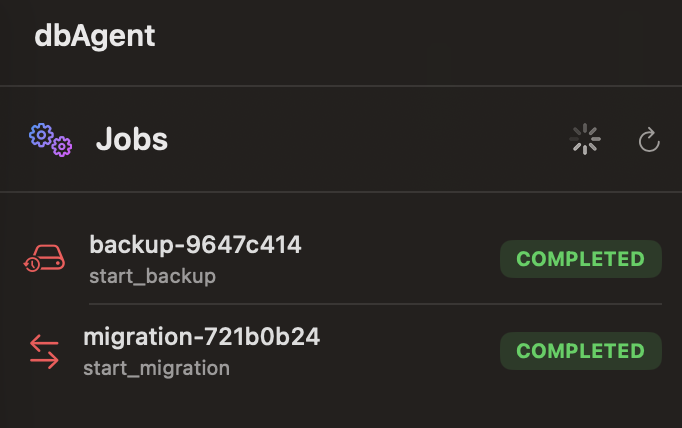This screenshot has height=428, width=682.
Task: Click the small purple gear in Jobs icon
Action: (62, 147)
